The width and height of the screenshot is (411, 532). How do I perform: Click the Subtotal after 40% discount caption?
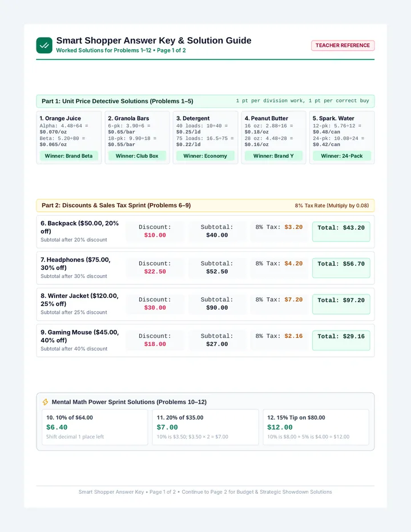click(x=74, y=349)
